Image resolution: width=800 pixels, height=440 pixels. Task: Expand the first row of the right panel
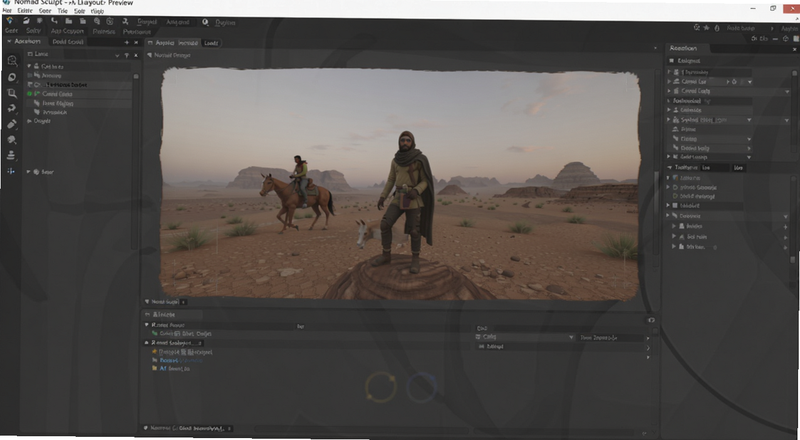(669, 72)
